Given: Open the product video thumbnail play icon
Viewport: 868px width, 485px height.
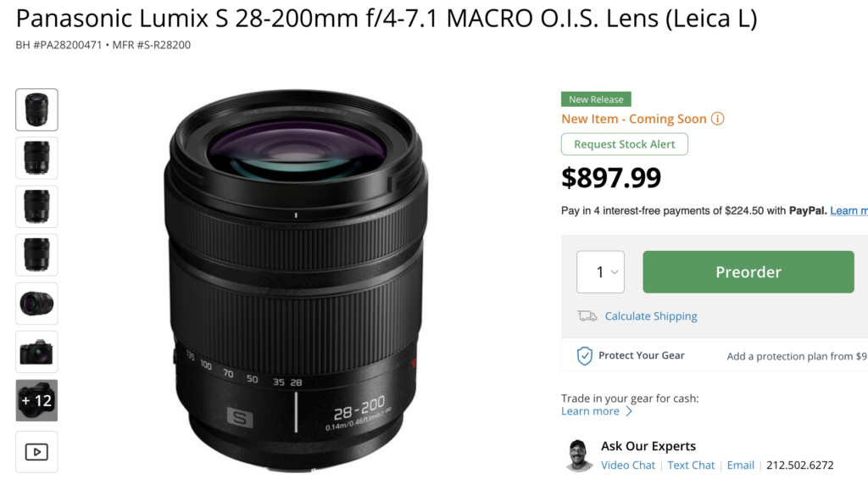Looking at the screenshot, I should pyautogui.click(x=36, y=452).
